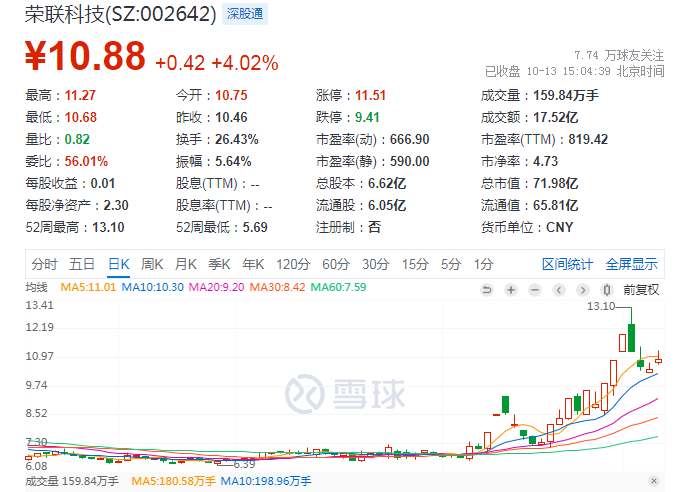Image resolution: width=679 pixels, height=492 pixels.
Task: Zoom in the chart with plus icon
Action: click(511, 290)
